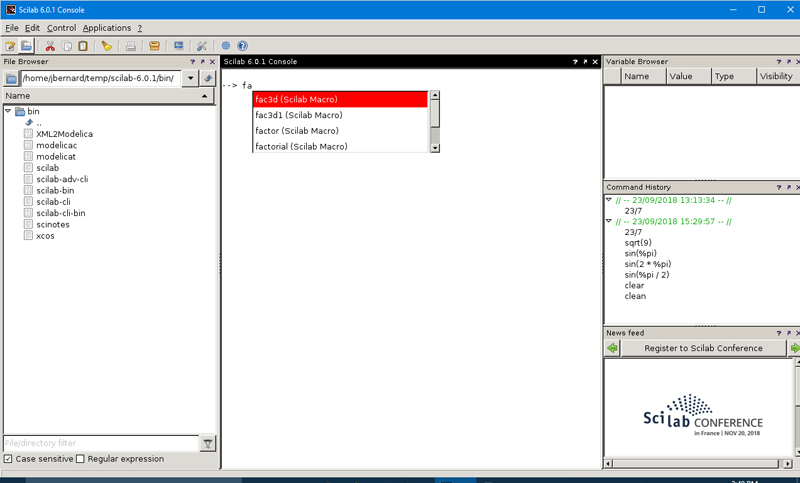Toggle sort arrow on Name column
This screenshot has height=483, width=800.
(205, 96)
